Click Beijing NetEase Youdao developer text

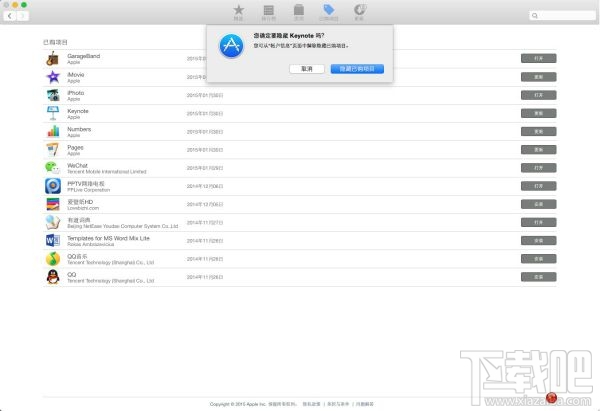pos(122,226)
